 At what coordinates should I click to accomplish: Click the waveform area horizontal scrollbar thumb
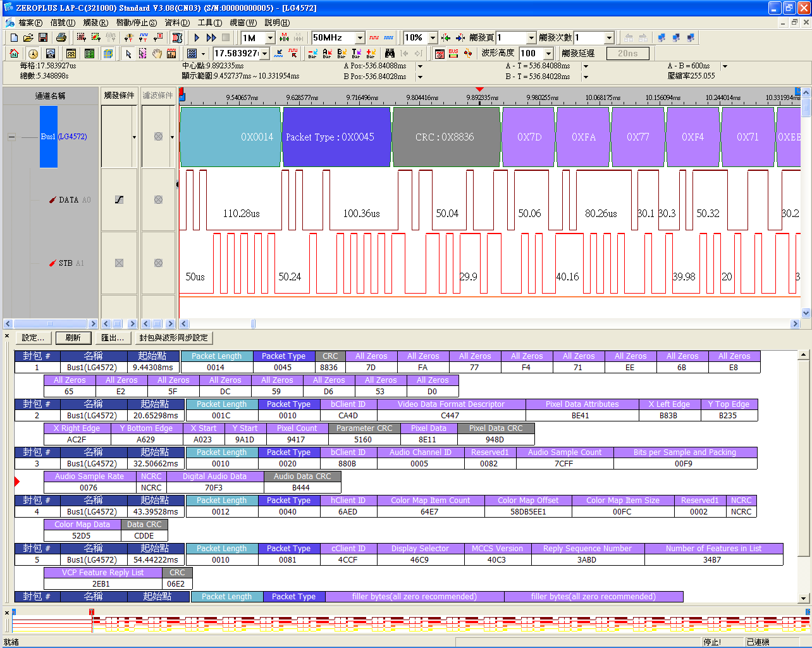[x=253, y=324]
